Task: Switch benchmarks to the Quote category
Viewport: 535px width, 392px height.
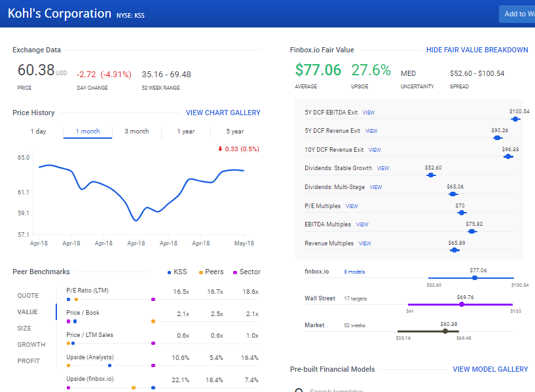Action: 28,295
